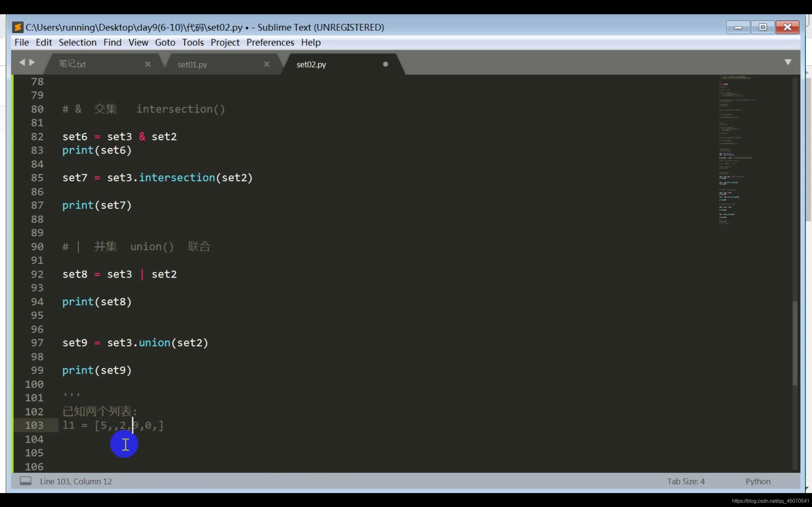Switch to set01.py tab
The image size is (812, 507).
(192, 64)
